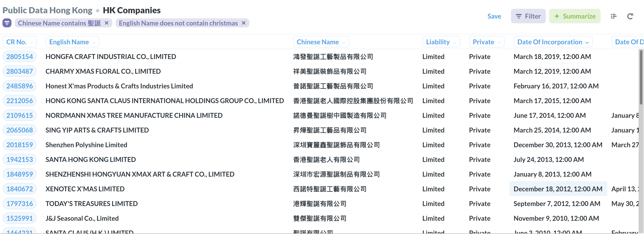Image resolution: width=644 pixels, height=234 pixels.
Task: Sort by the Date Of Incorporation column
Action: coord(553,42)
